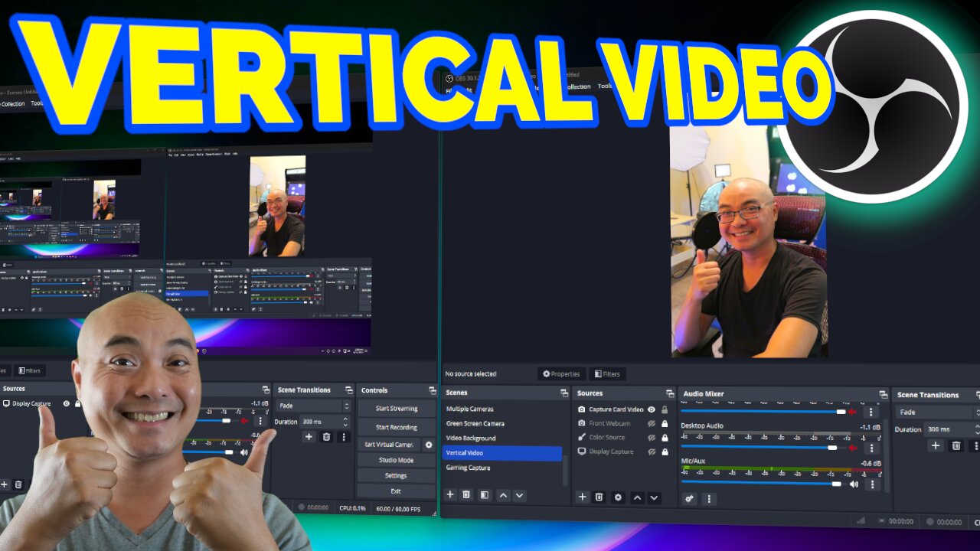Open virtual camera settings gear in Controls
The width and height of the screenshot is (980, 551).
[x=429, y=445]
